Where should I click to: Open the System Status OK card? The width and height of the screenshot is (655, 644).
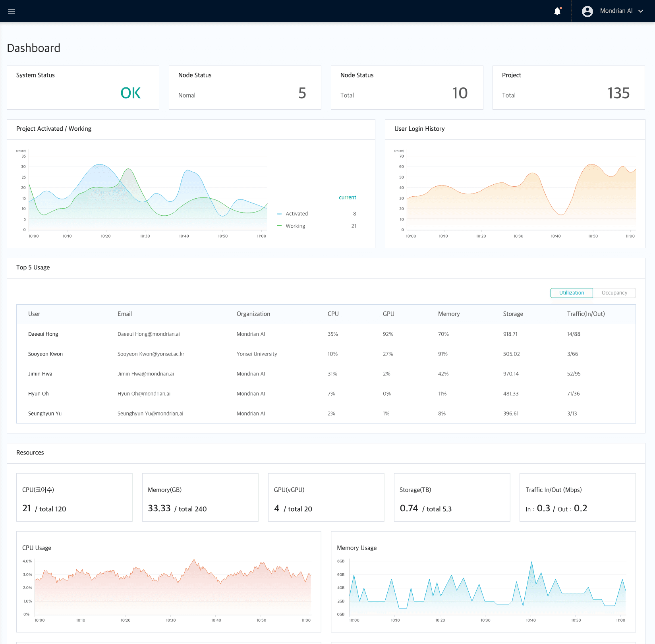pos(83,87)
